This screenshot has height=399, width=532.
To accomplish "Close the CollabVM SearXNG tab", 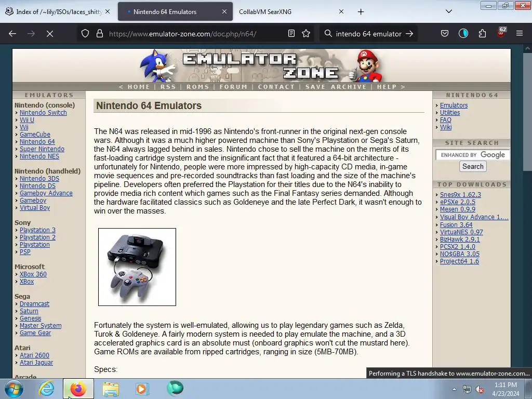I will click(341, 11).
